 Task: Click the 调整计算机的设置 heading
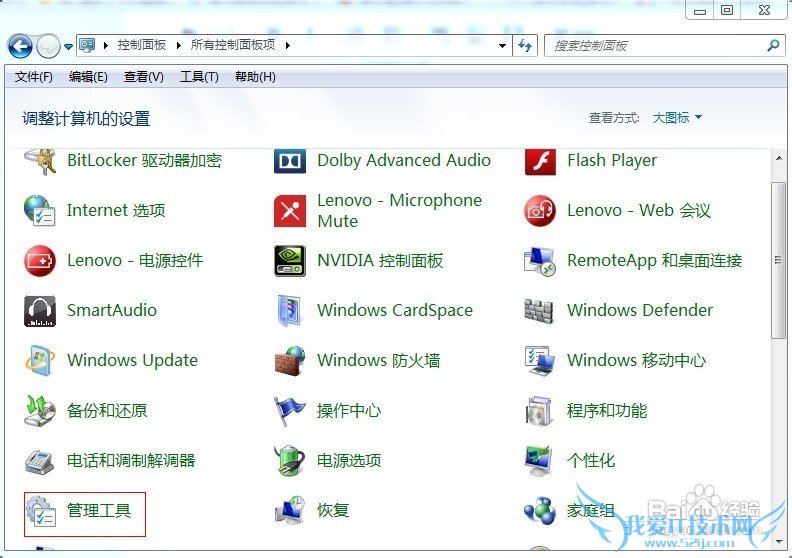(86, 119)
